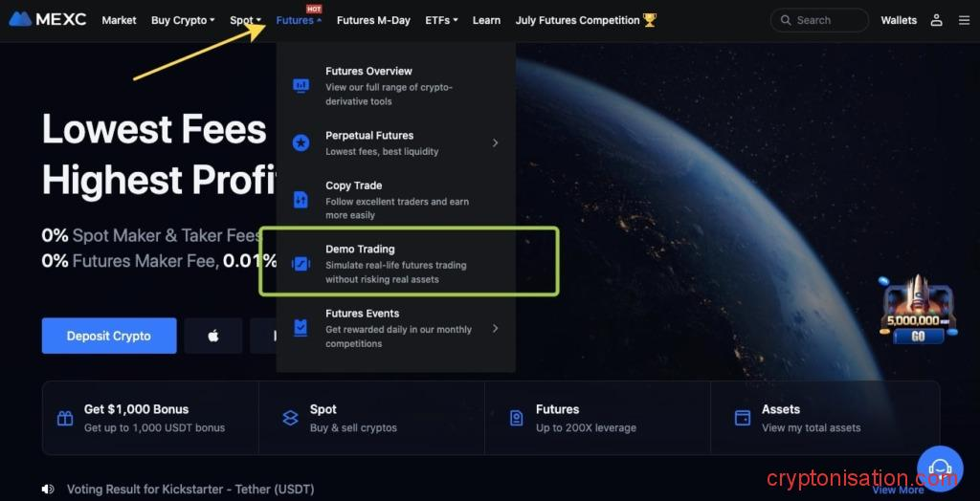Click the Apple app download icon

click(213, 337)
